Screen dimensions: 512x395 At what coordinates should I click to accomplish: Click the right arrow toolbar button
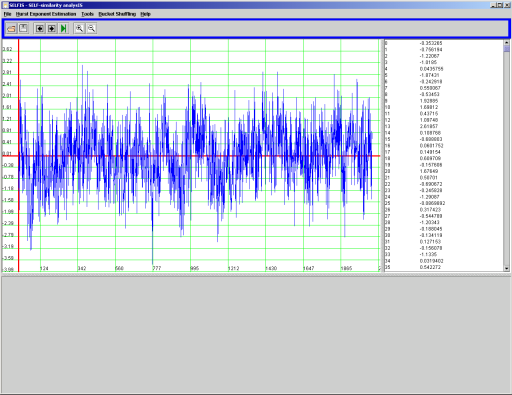click(52, 29)
